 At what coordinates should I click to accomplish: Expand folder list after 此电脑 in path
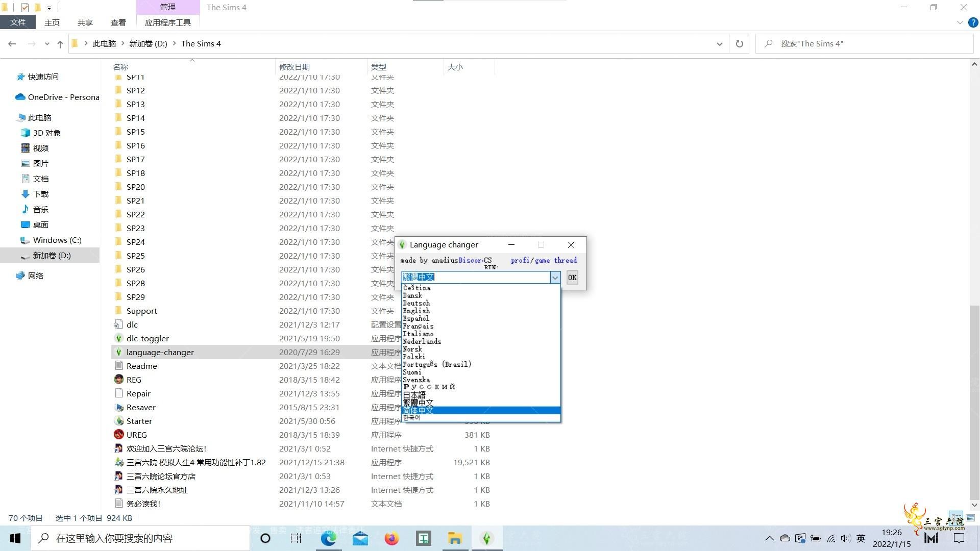pyautogui.click(x=122, y=44)
